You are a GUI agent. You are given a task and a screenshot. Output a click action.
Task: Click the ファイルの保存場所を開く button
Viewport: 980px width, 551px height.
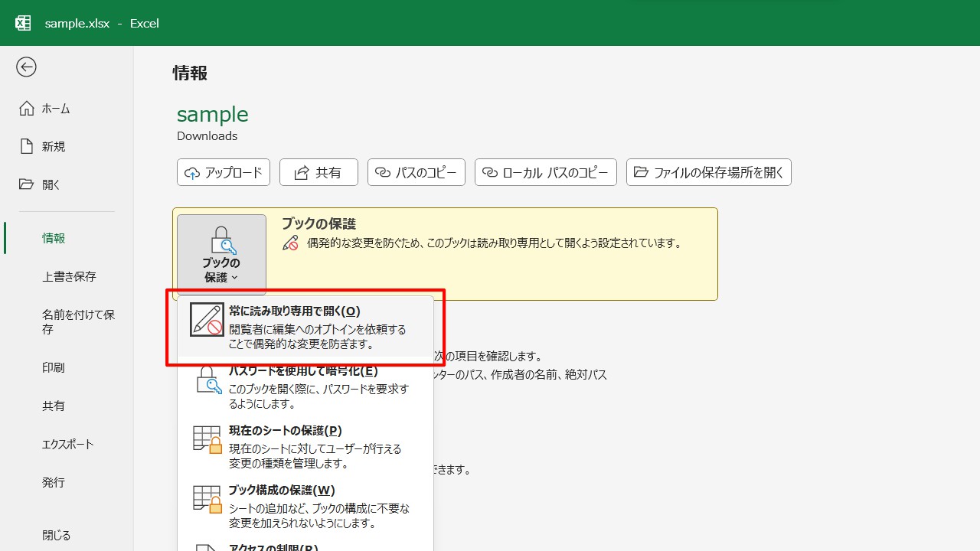point(708,172)
